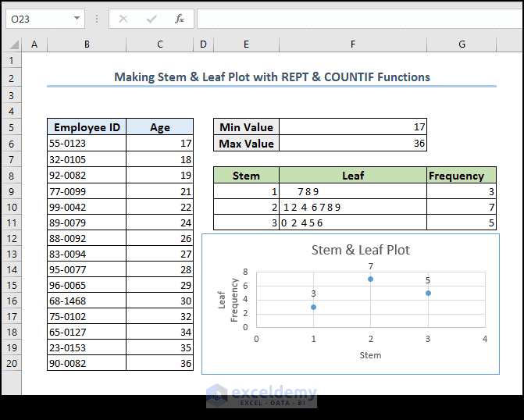
Task: Select column F header
Action: [353, 44]
